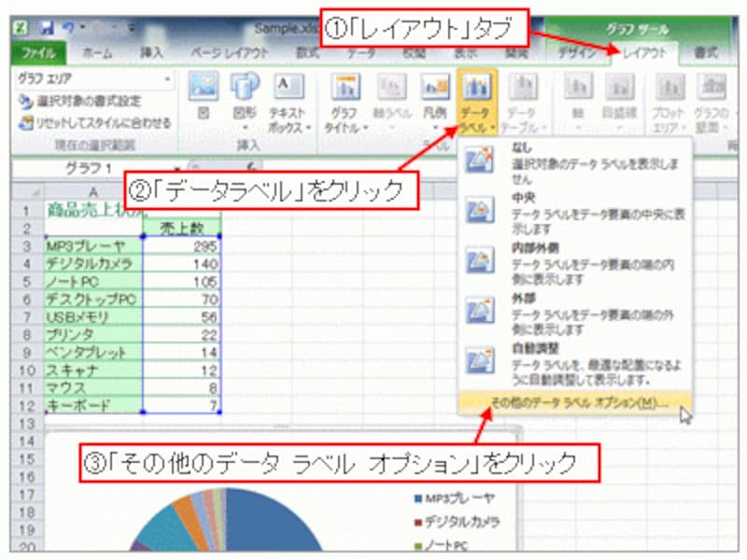Click cell キーボード
The image size is (747, 560).
point(94,405)
